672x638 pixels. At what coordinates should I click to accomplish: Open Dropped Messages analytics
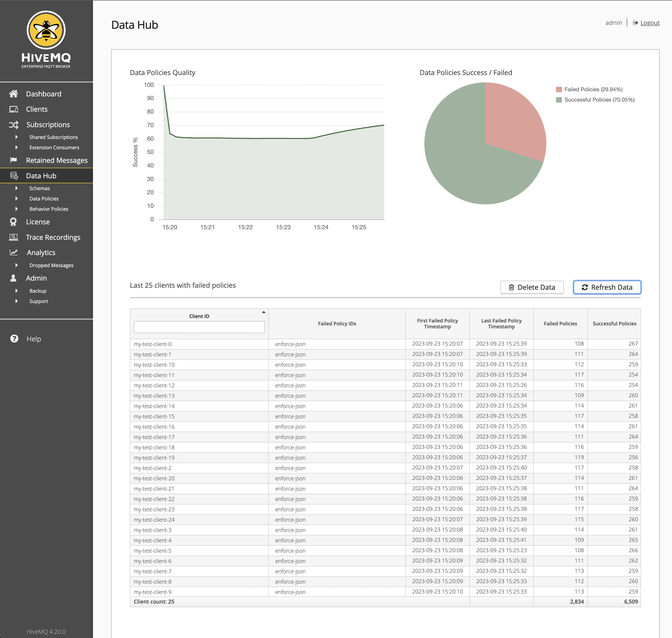click(x=51, y=265)
